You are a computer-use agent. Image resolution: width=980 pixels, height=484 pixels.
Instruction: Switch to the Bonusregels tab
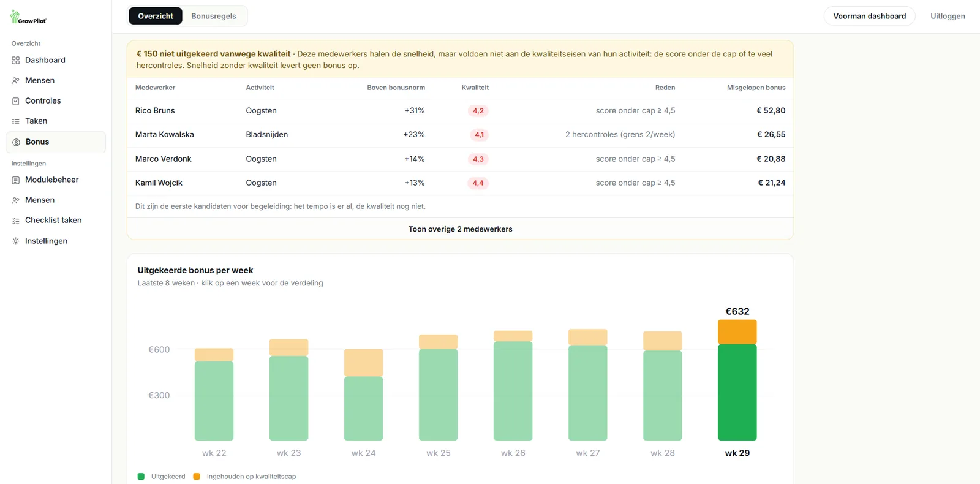[214, 16]
